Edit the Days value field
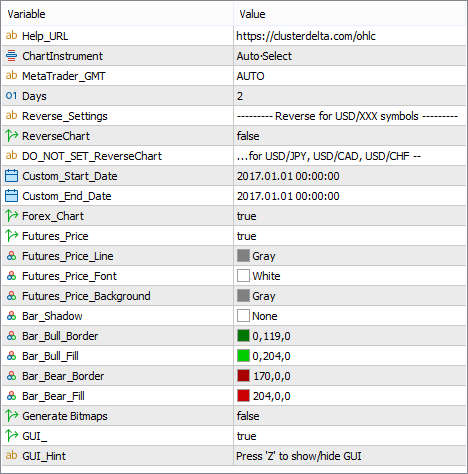This screenshot has width=468, height=474. point(350,96)
